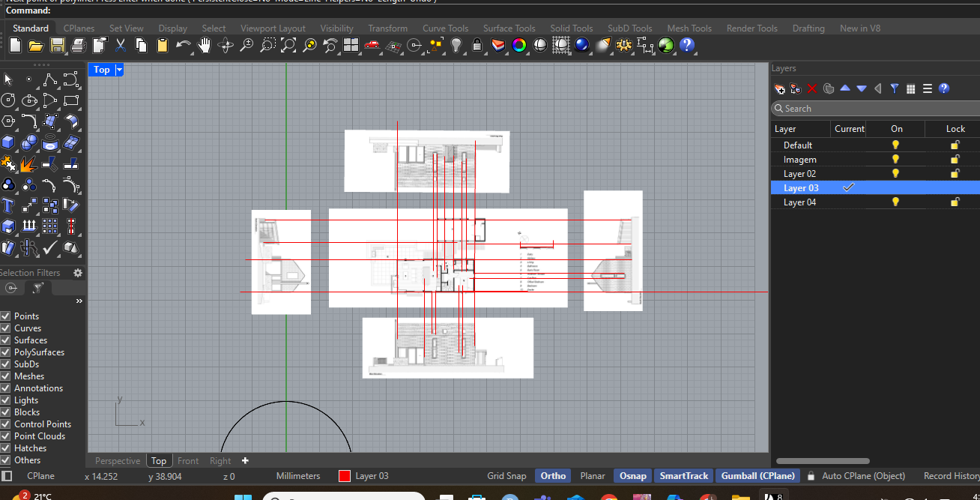Click the Save icon in the toolbar

click(x=56, y=46)
